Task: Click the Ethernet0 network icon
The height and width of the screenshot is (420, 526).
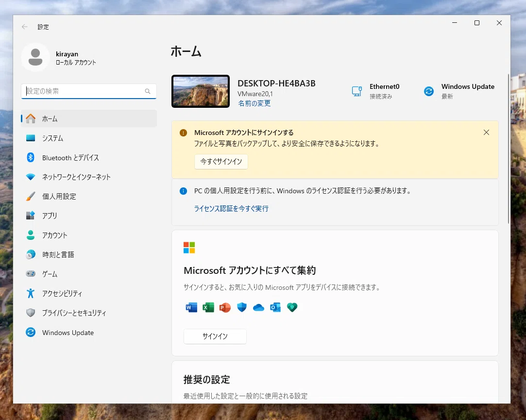Action: [357, 91]
